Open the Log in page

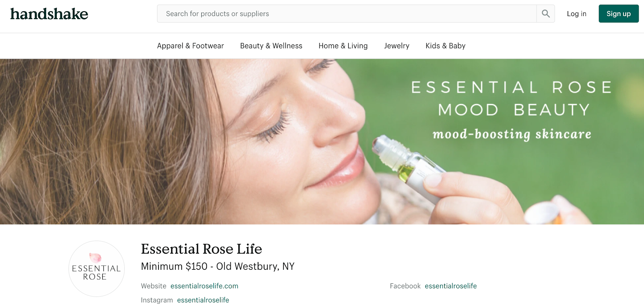click(x=576, y=14)
